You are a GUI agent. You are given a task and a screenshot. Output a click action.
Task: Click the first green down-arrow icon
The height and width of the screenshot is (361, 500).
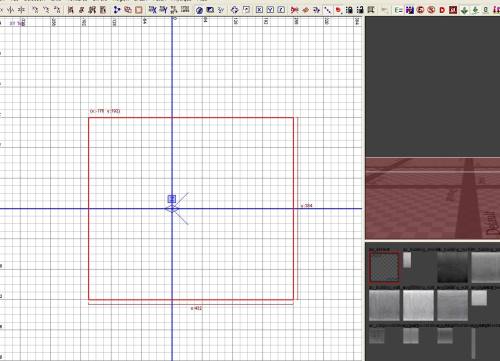point(464,10)
